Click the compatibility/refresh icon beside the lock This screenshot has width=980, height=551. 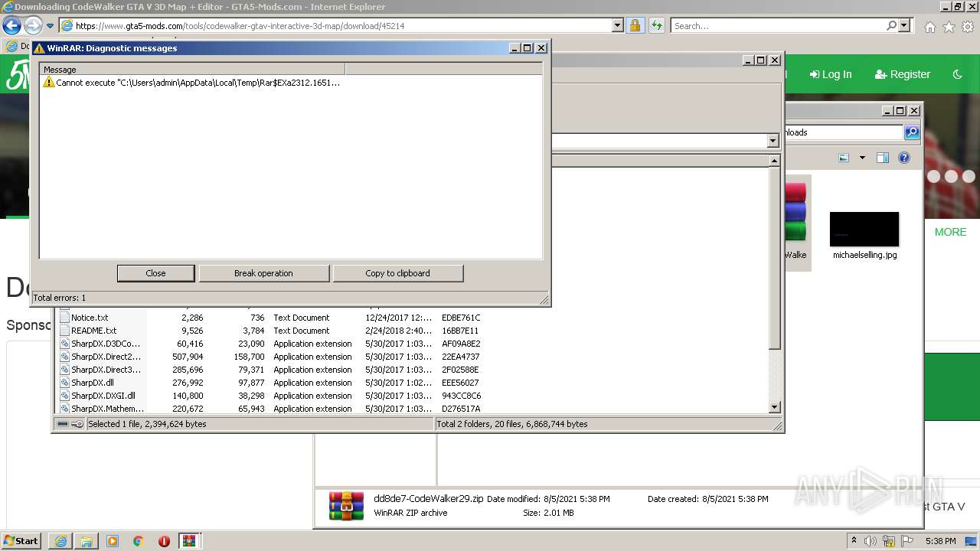point(656,25)
